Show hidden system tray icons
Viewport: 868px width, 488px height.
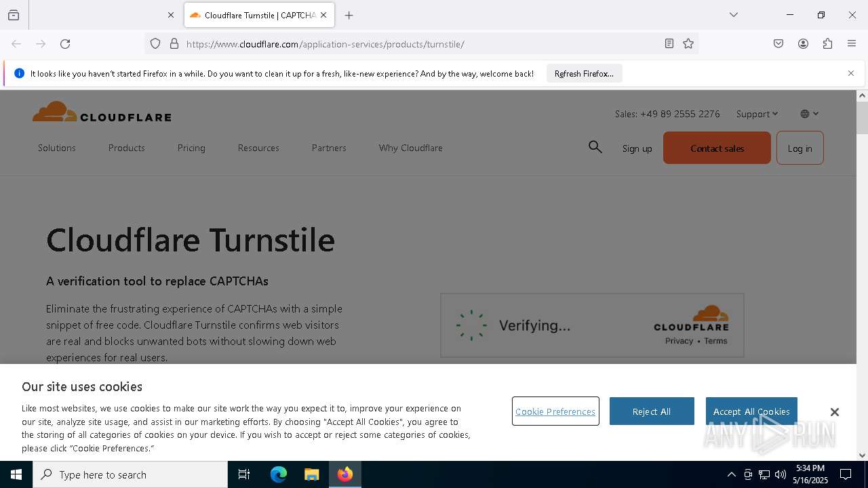pyautogui.click(x=731, y=474)
